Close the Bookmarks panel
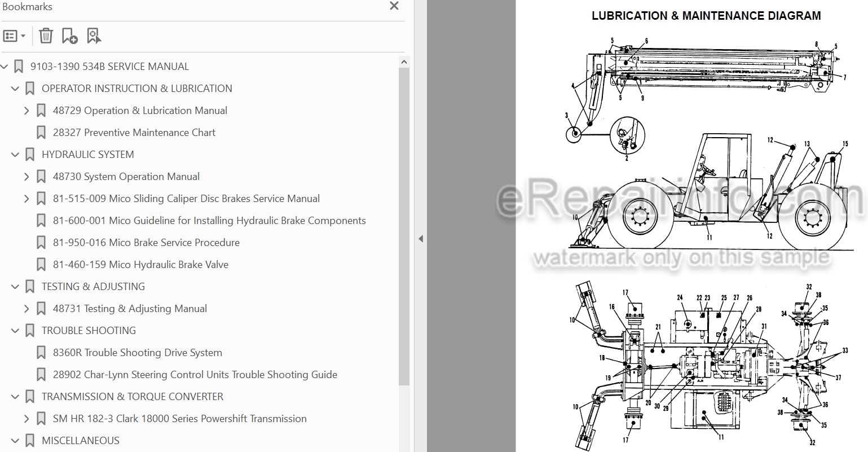The width and height of the screenshot is (868, 452). coord(394,6)
